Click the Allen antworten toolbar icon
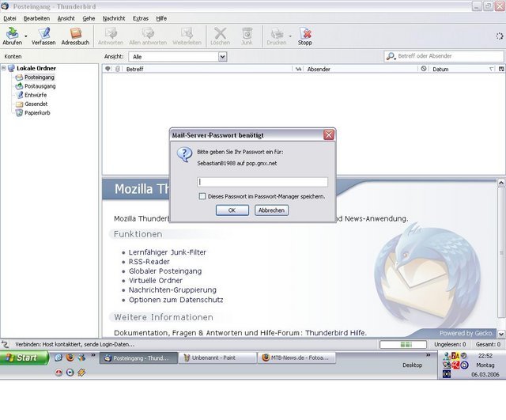The image size is (506, 420). 148,36
